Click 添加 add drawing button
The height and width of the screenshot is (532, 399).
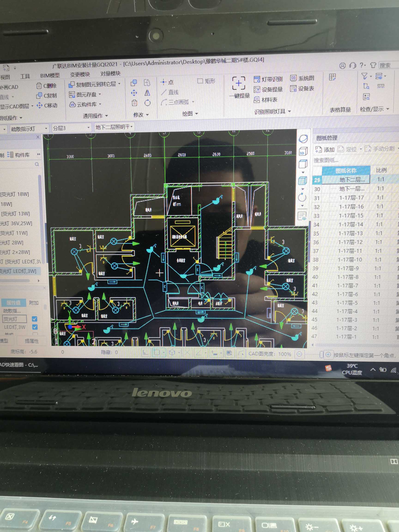[x=325, y=150]
